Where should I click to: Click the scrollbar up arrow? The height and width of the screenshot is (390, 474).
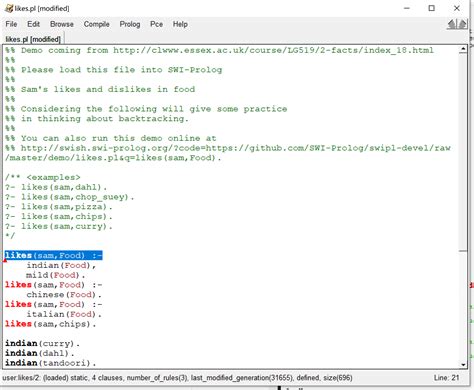tap(463, 50)
